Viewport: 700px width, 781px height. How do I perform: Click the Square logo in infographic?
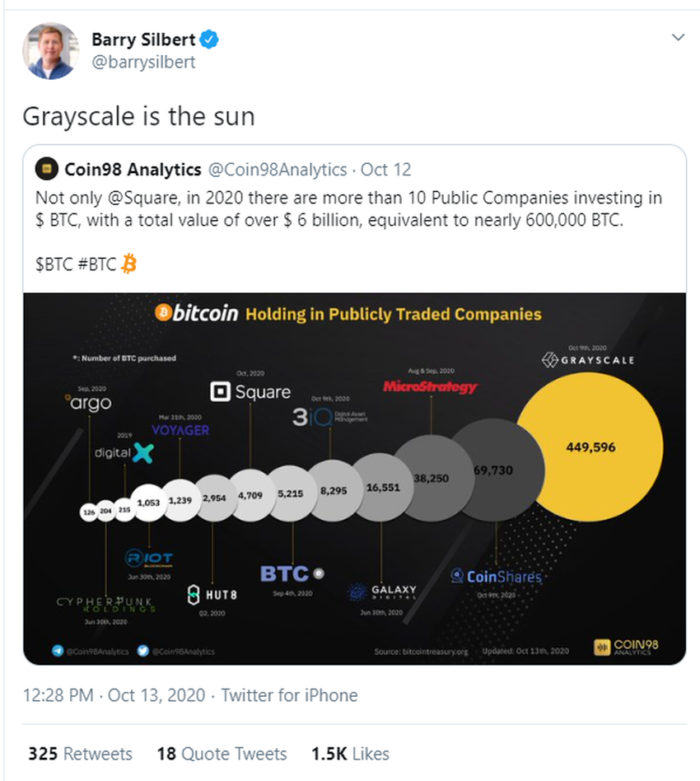(x=251, y=392)
